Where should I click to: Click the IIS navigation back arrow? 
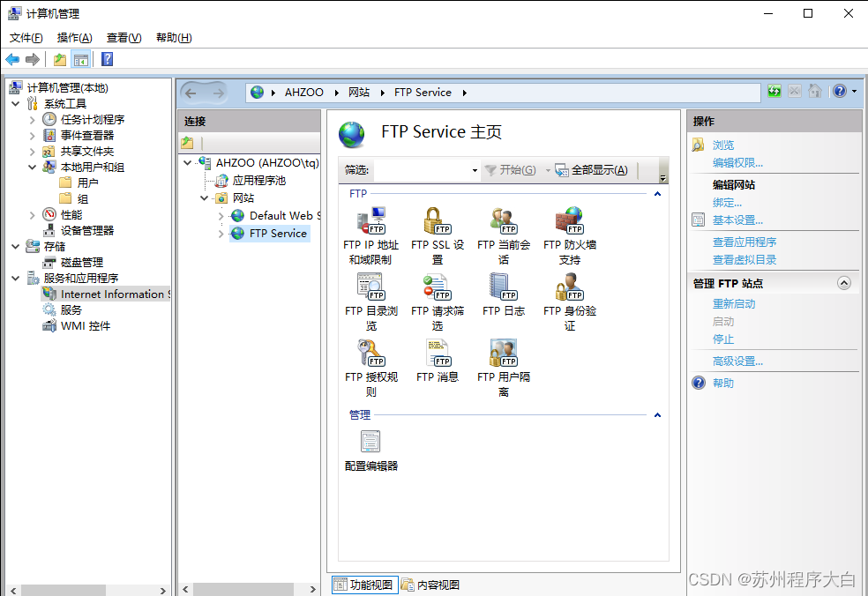tap(191, 93)
